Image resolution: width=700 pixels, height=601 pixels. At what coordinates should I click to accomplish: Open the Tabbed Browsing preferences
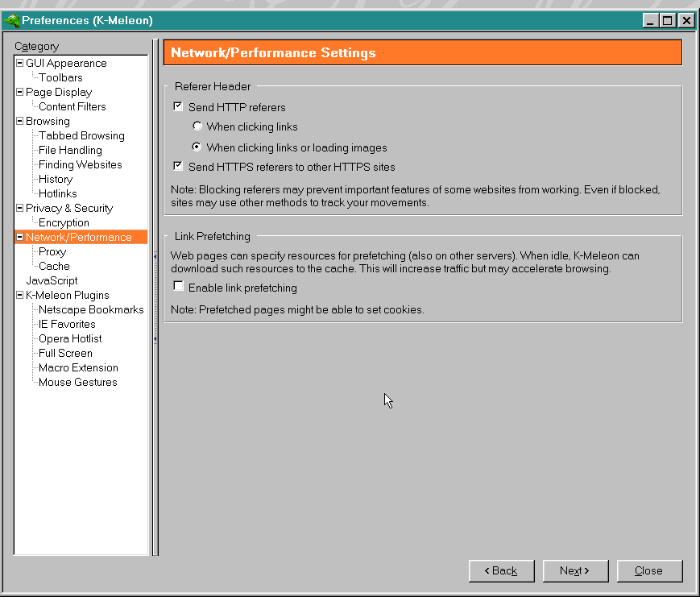tap(81, 135)
